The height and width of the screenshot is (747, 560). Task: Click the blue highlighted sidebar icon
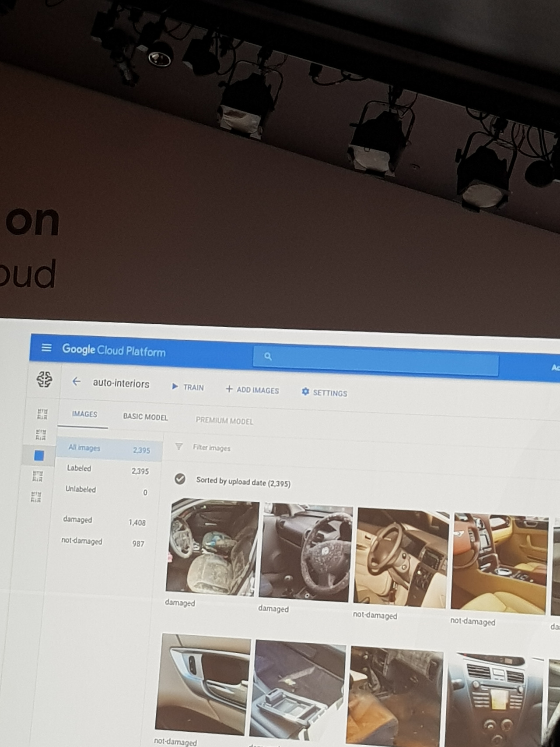pos(39,456)
